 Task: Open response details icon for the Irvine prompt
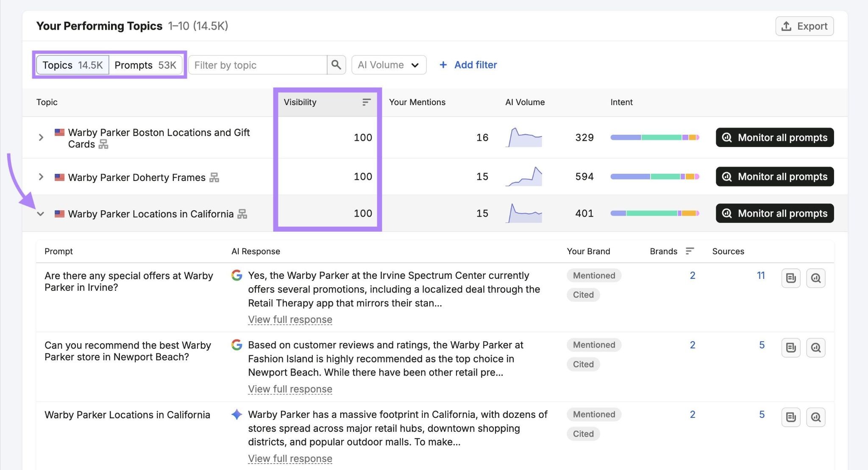click(791, 278)
